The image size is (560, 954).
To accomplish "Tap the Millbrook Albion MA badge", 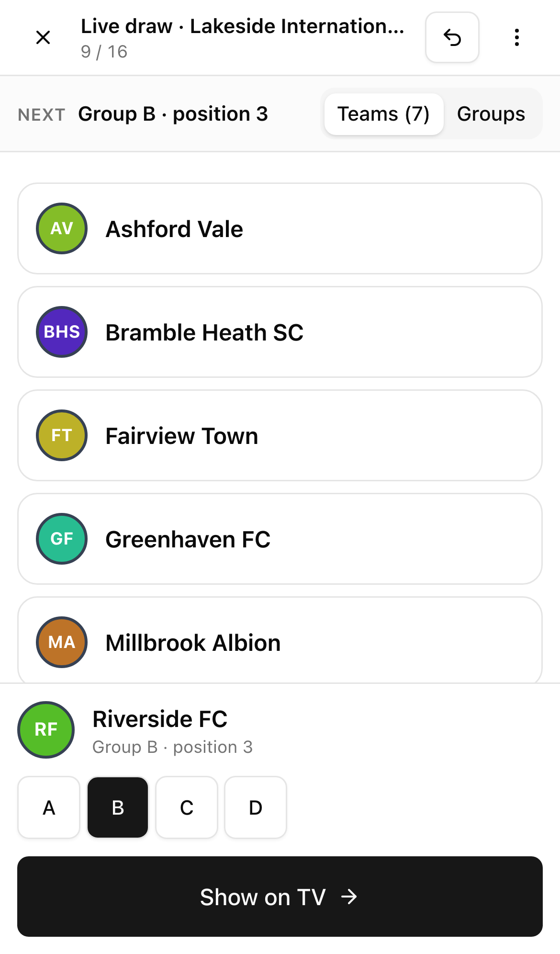I will 62,642.
